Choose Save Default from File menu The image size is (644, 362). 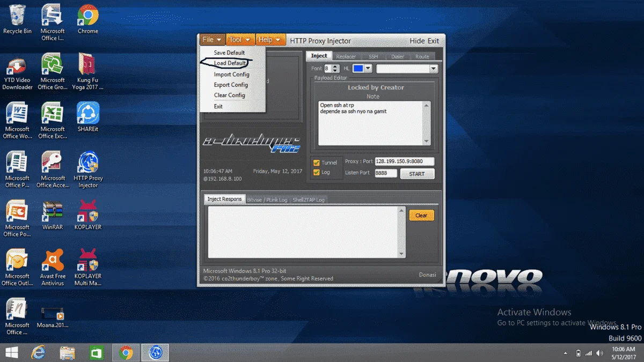[229, 53]
